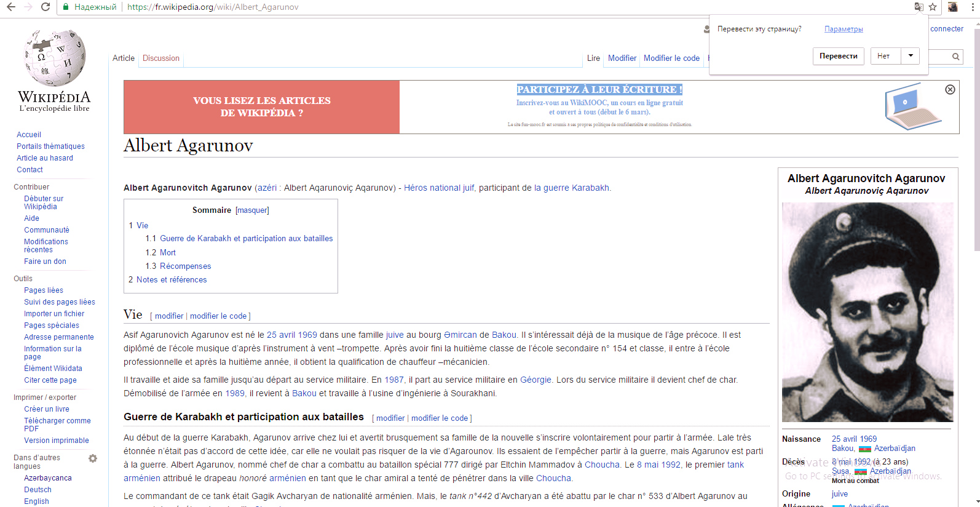Switch to the Discussion tab
This screenshot has width=980, height=507.
point(161,58)
